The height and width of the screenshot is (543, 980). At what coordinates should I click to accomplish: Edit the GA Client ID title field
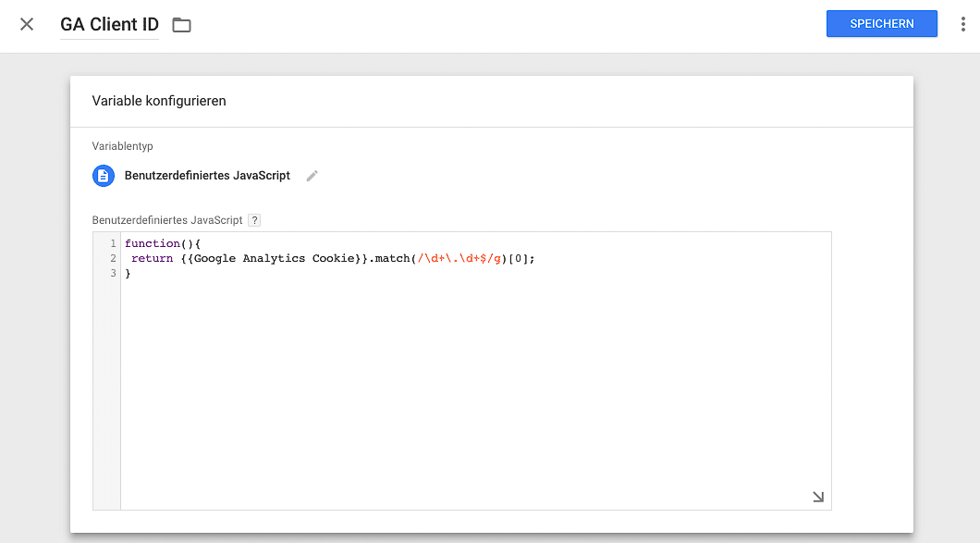pyautogui.click(x=109, y=24)
